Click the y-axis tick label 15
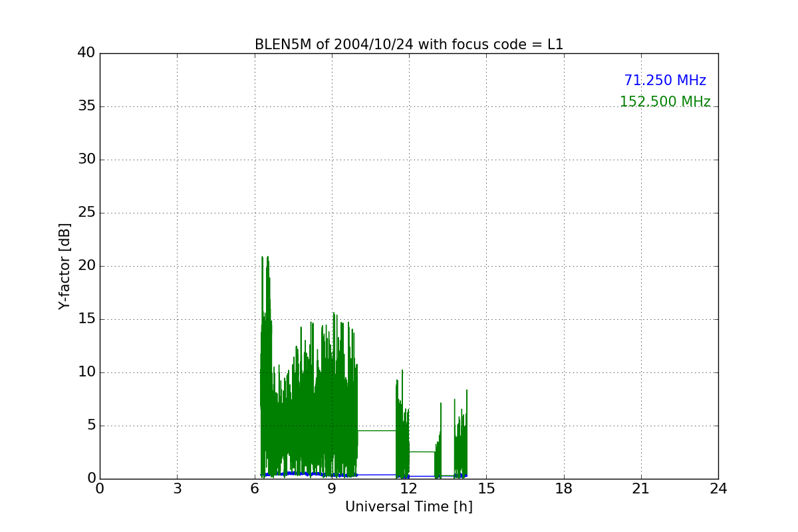 coord(86,319)
